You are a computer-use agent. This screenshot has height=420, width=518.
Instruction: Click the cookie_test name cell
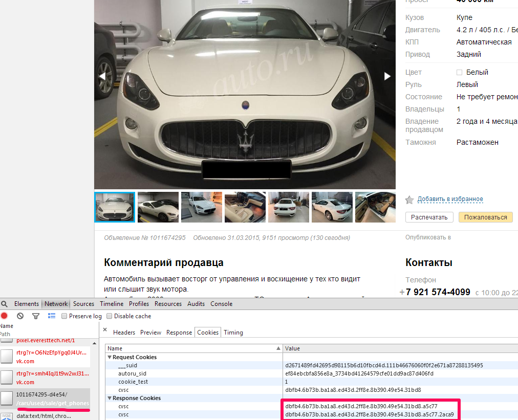point(194,382)
